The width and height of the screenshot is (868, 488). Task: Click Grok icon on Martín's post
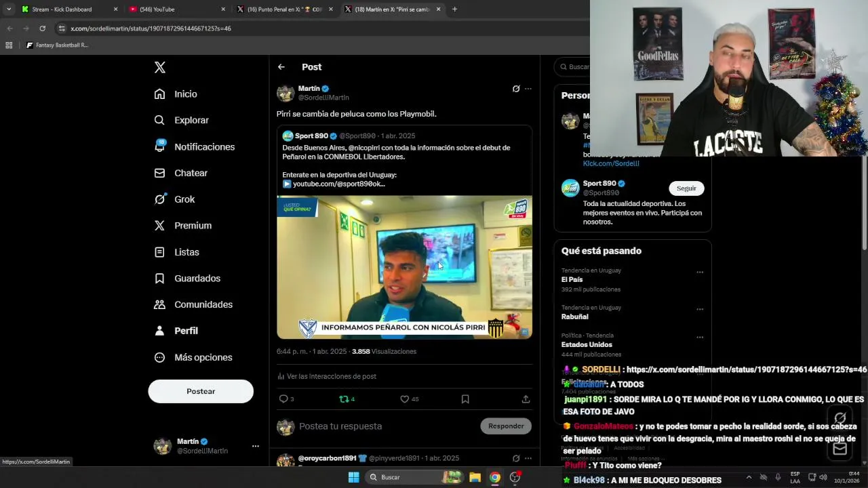pyautogui.click(x=516, y=89)
